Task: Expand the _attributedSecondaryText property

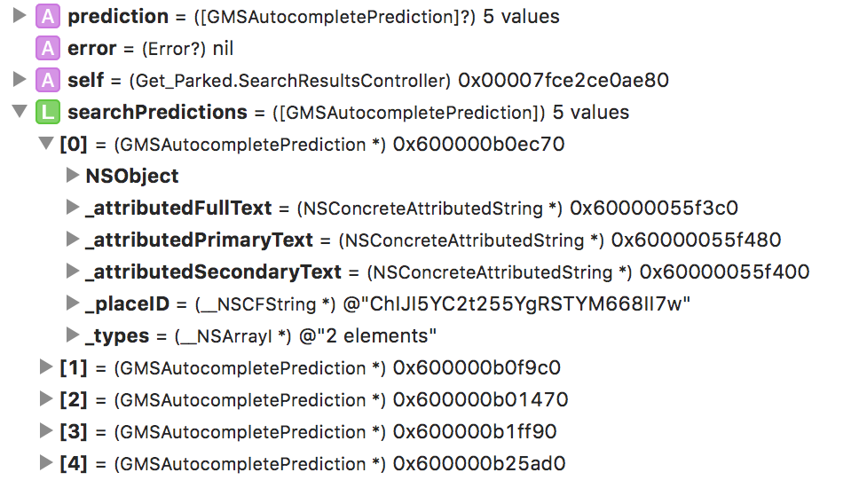Action: 73,272
